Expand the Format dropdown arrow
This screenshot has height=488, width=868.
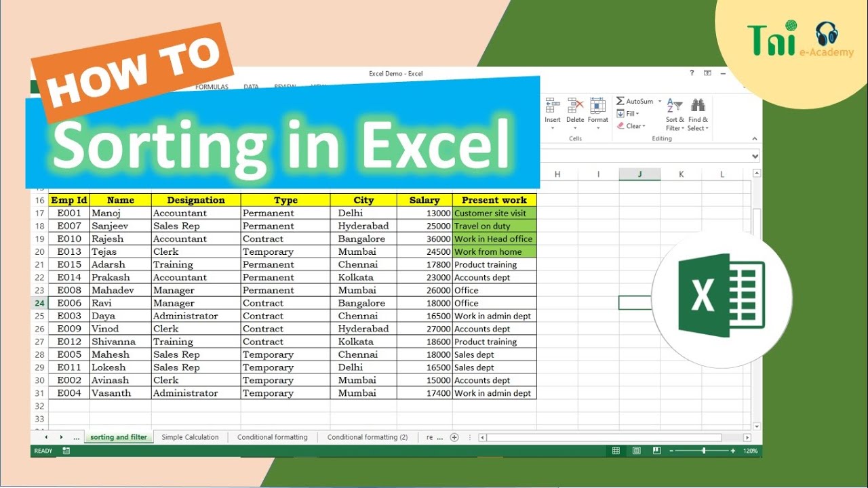coord(597,129)
